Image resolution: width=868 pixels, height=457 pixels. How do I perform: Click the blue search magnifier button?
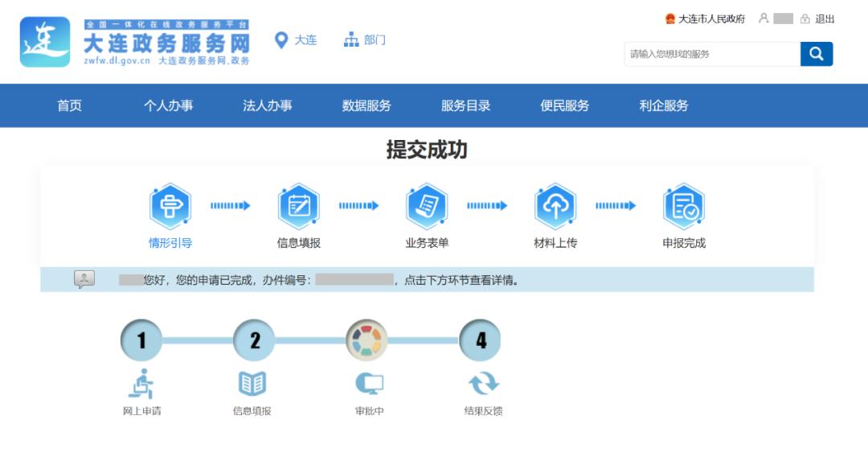(817, 54)
